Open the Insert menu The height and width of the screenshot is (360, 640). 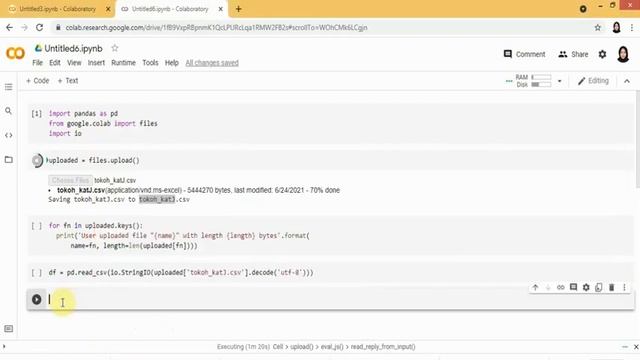pos(96,63)
